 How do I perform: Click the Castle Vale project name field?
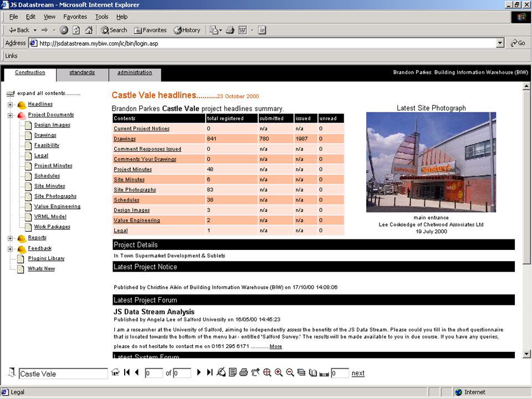click(x=63, y=374)
